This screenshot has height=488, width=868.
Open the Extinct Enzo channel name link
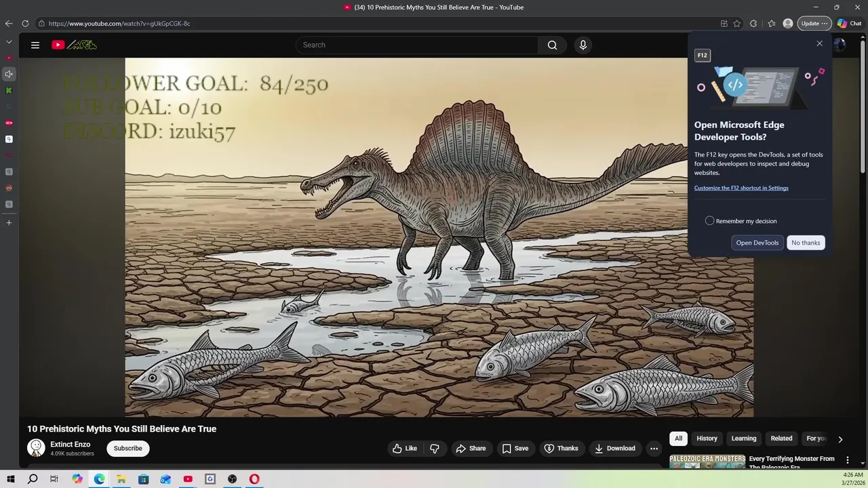[x=70, y=445]
